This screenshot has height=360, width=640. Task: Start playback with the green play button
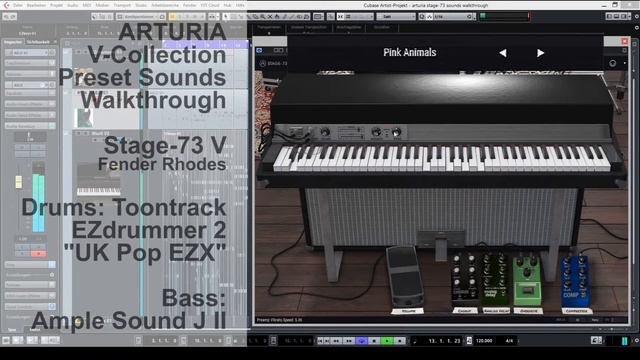pyautogui.click(x=387, y=341)
